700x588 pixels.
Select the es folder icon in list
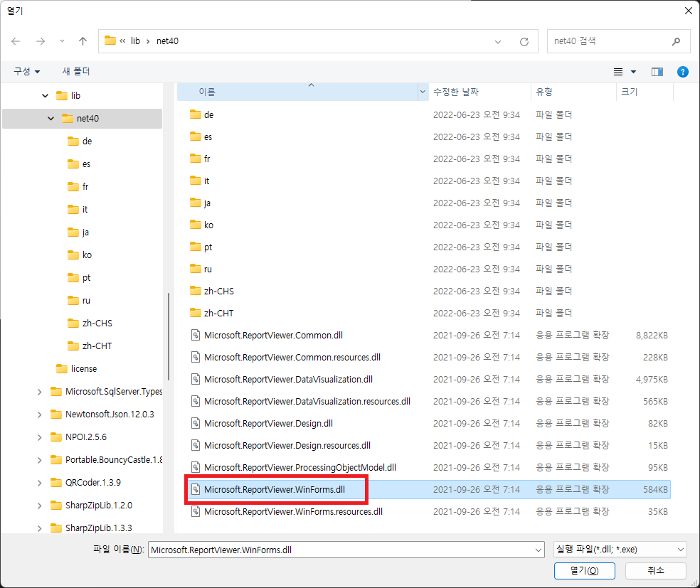[x=195, y=137]
